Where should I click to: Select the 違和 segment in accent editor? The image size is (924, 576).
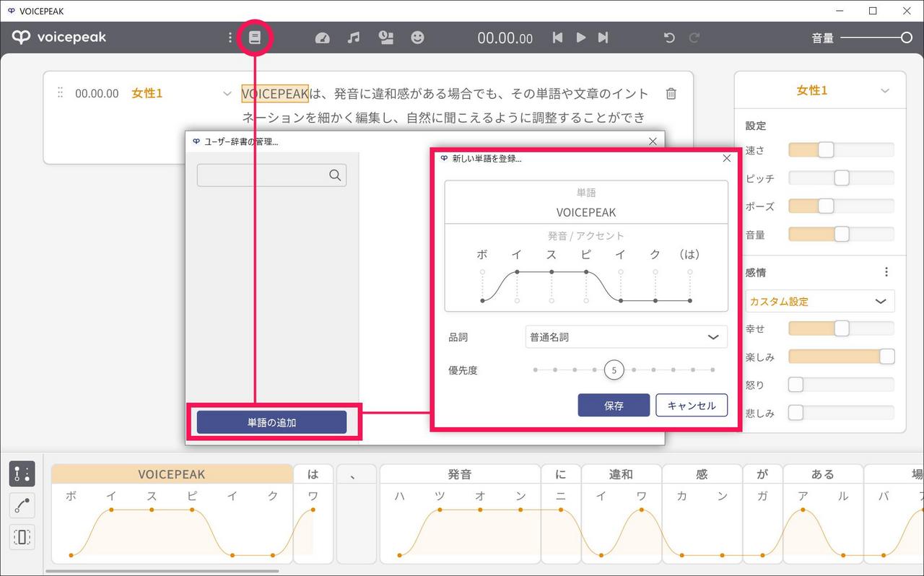(621, 474)
